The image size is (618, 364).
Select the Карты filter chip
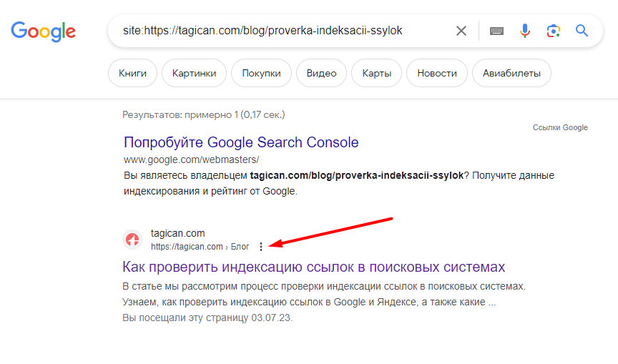(x=376, y=73)
